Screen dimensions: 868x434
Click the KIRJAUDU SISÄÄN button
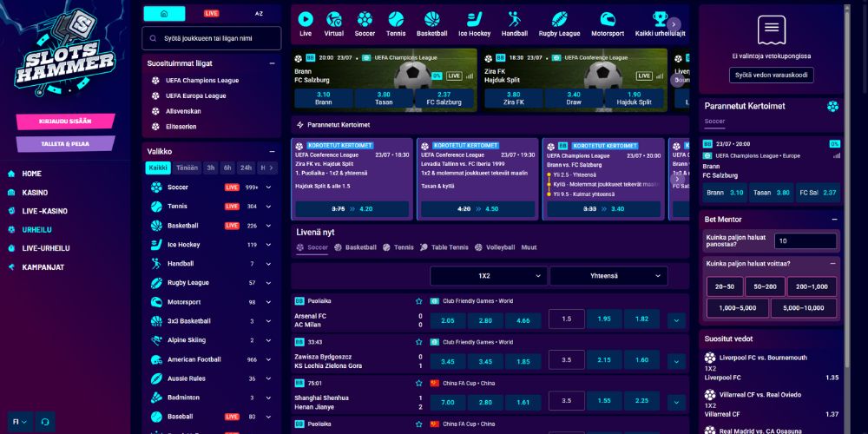[x=65, y=122]
